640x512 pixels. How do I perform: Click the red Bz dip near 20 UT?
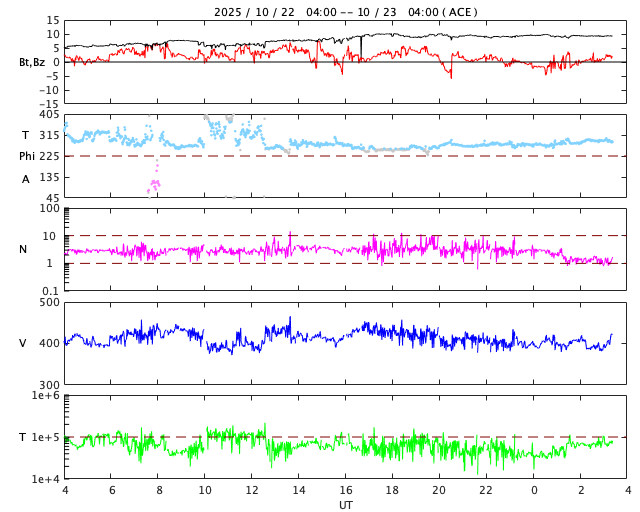pyautogui.click(x=451, y=74)
